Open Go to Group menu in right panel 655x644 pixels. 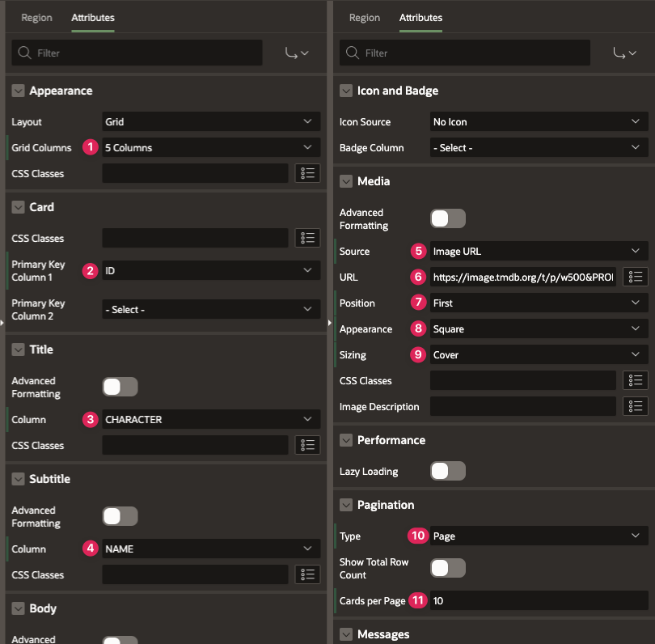point(624,53)
